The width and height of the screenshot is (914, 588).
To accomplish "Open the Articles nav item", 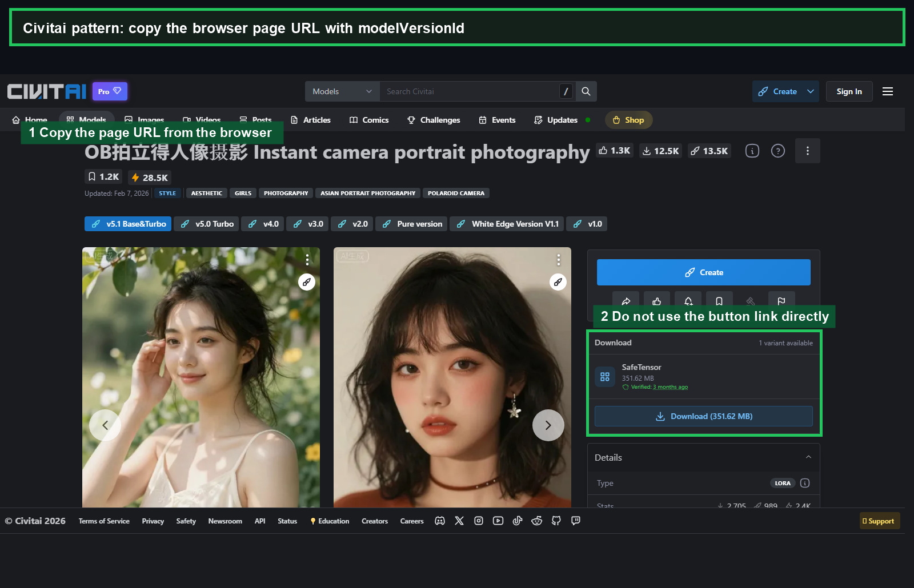I will click(311, 120).
